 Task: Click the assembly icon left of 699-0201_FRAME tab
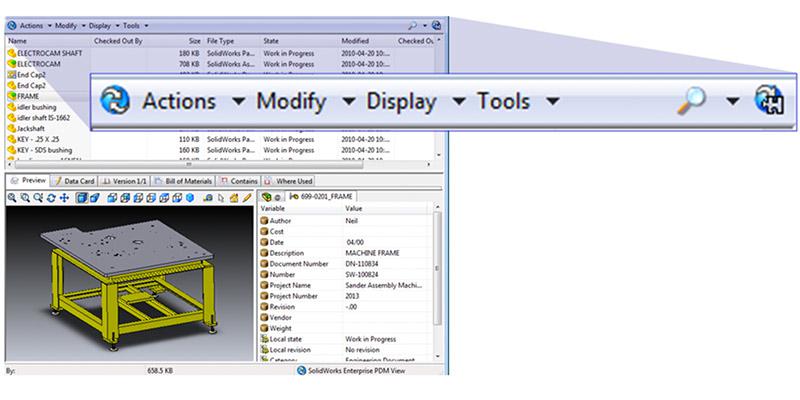(266, 197)
